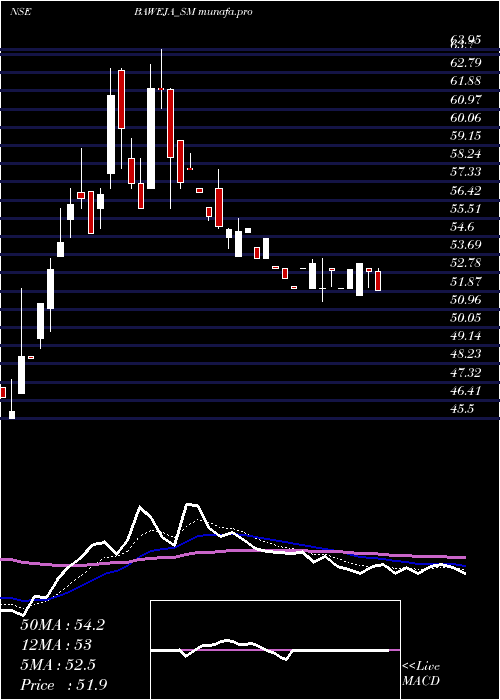The image size is (500, 700).
Task: Select the 45.5 price axis label
Action: [x=462, y=409]
